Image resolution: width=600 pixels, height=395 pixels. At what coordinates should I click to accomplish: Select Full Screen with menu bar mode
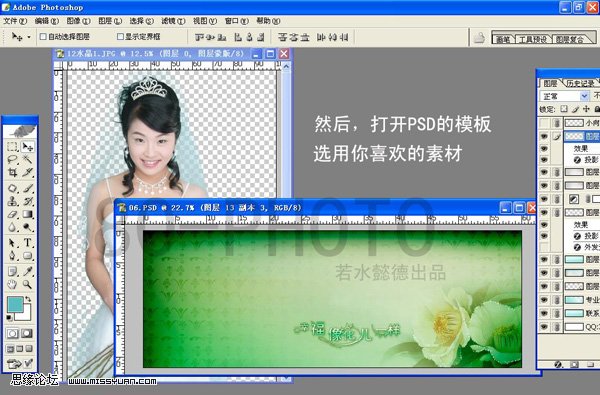pos(20,349)
